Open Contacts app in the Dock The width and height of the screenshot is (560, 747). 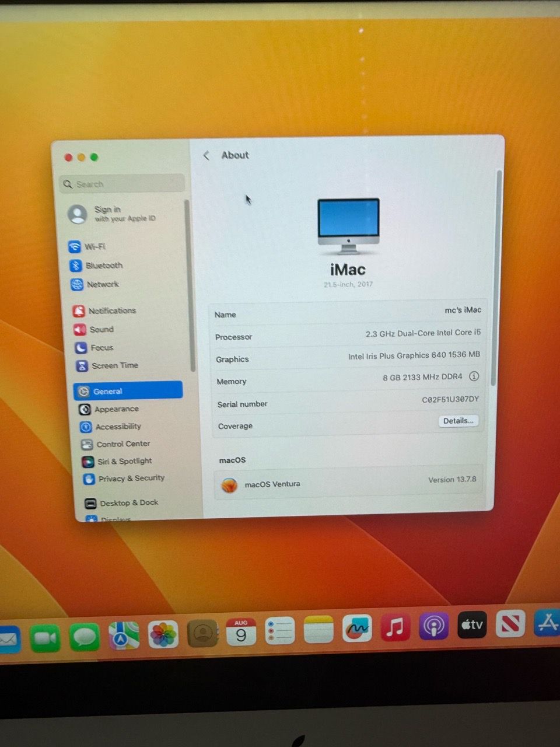202,633
